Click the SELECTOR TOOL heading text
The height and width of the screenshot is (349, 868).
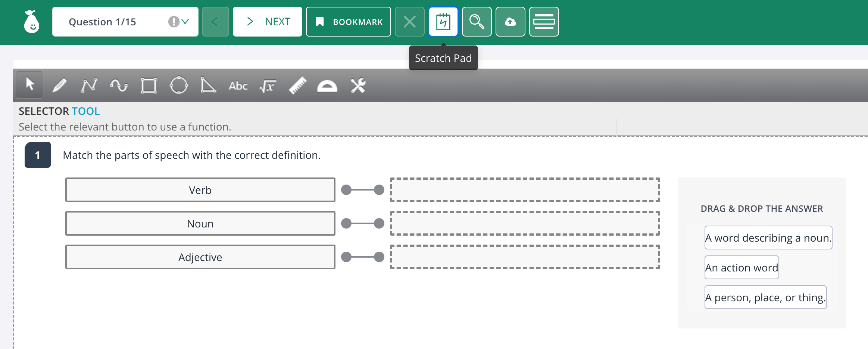[59, 111]
